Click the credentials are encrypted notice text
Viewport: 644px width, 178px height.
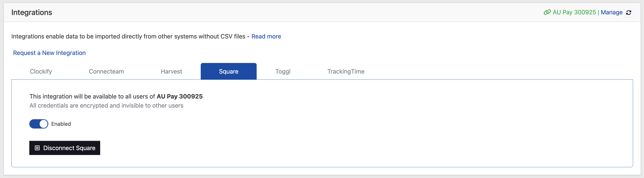pos(106,105)
